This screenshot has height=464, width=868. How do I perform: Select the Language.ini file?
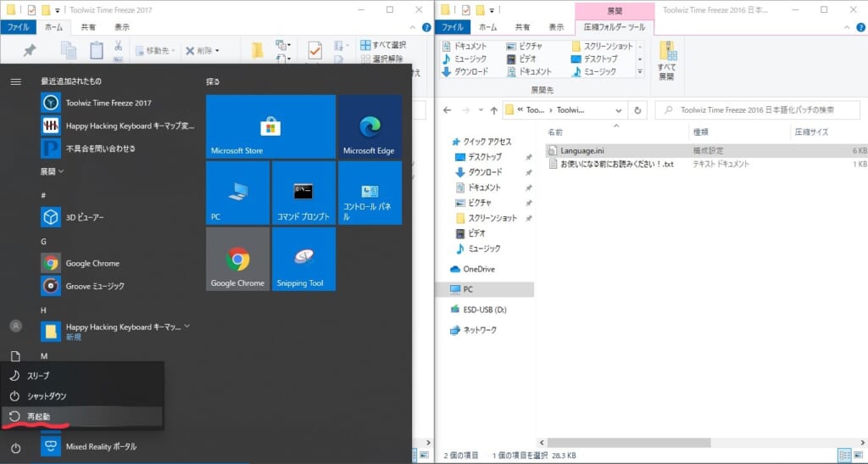706,151
